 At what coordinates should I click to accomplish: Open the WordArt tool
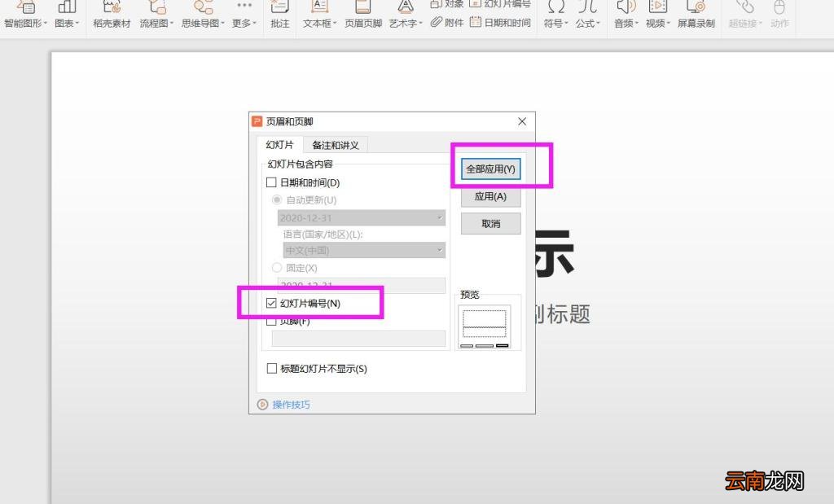point(404,16)
